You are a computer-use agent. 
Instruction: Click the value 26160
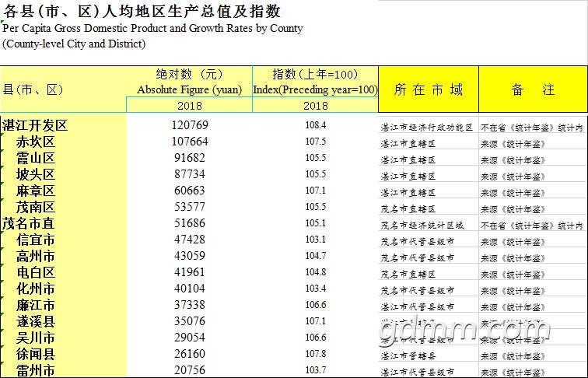point(190,354)
